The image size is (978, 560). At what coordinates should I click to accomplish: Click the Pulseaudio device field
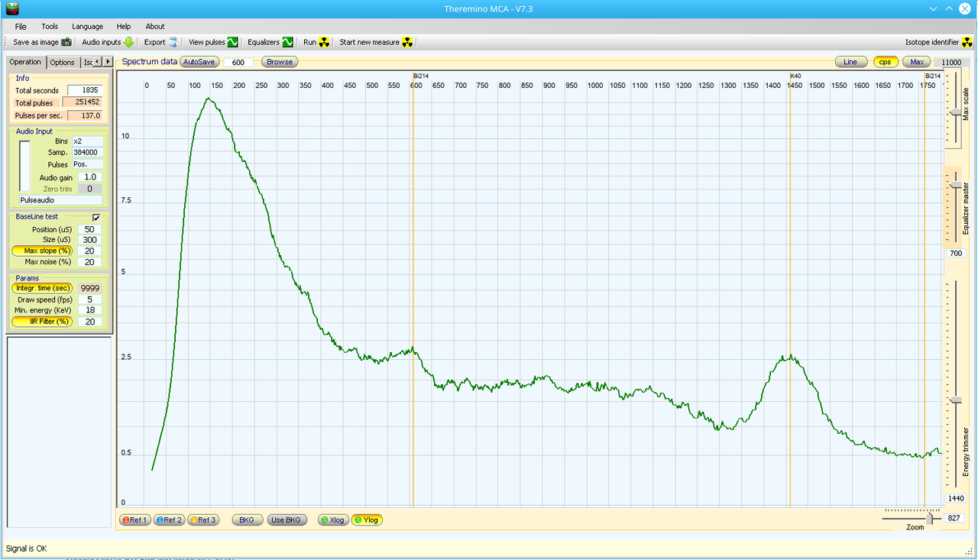(60, 200)
